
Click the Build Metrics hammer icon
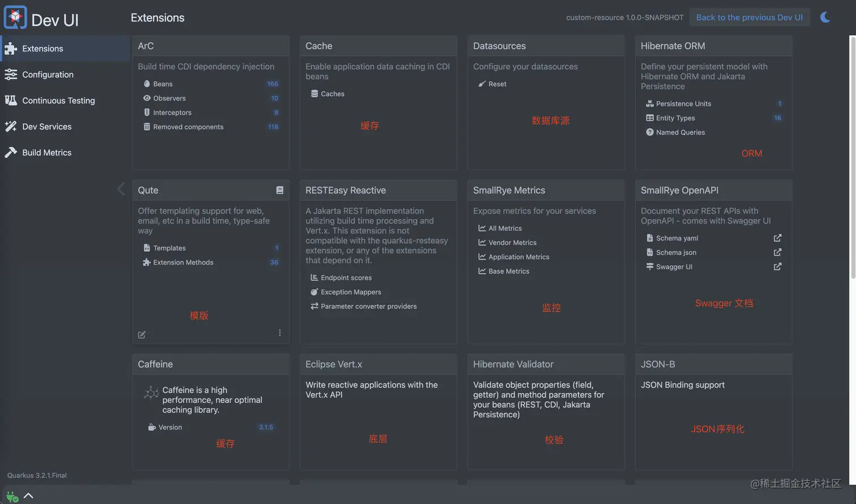click(11, 153)
